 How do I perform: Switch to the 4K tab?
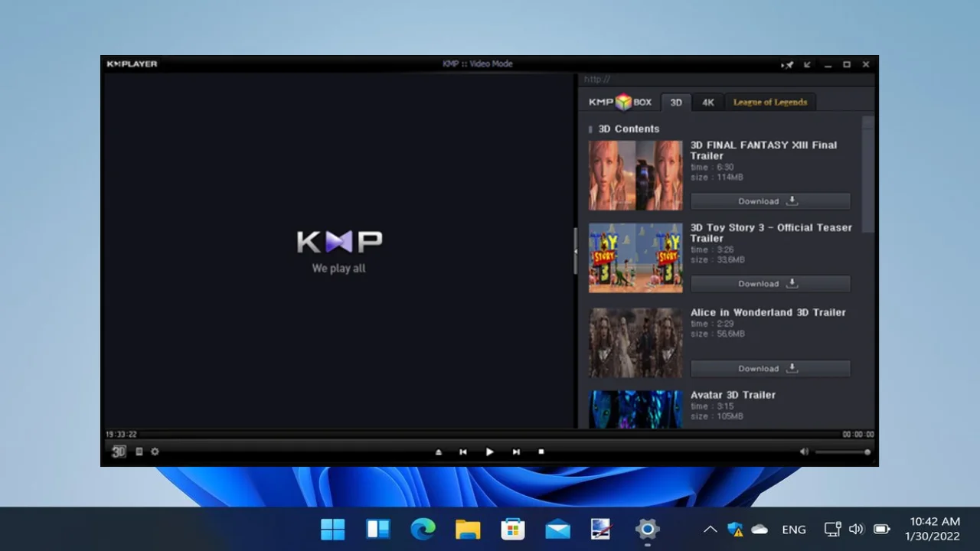708,103
